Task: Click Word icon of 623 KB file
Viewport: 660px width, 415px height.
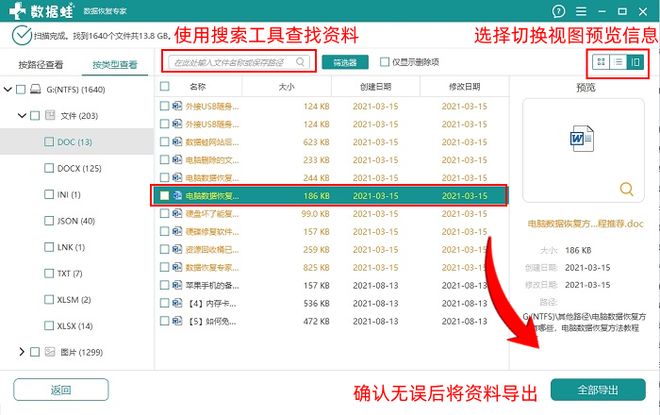Action: pos(177,141)
